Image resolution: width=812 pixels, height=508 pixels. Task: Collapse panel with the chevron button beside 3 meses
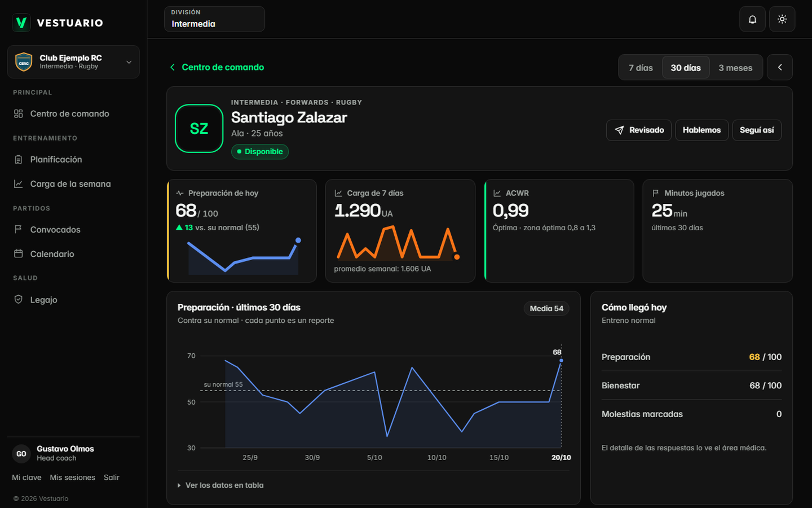(x=780, y=68)
